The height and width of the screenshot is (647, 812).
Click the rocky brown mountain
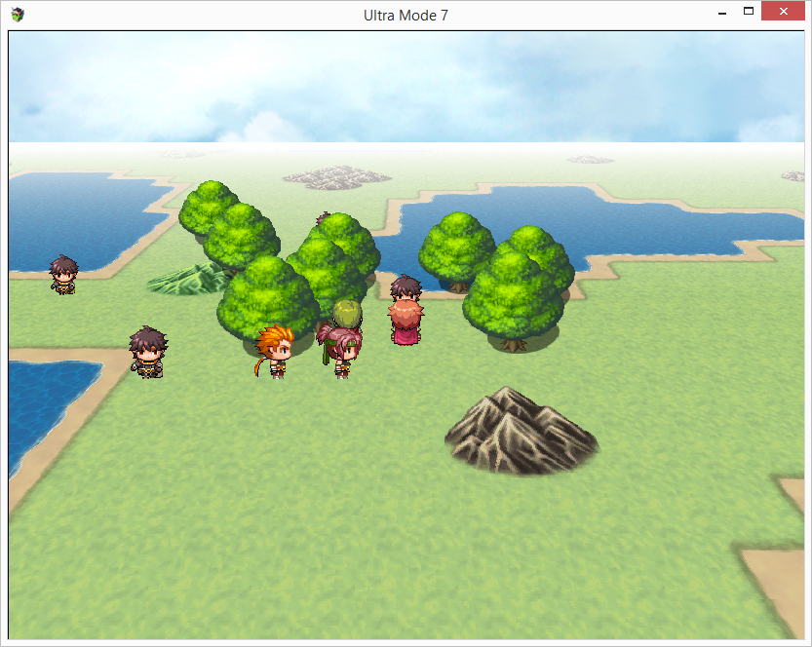point(522,431)
